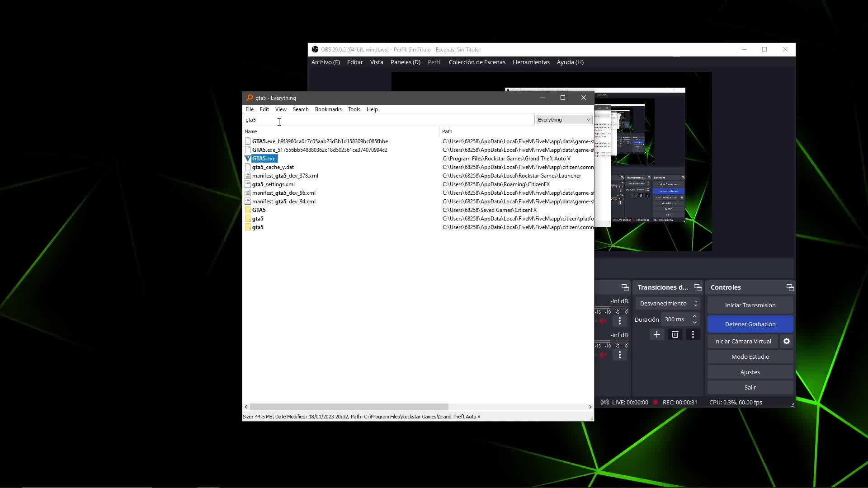Open upper audio channel three-dot options
Screen dimensions: 868x488
click(x=620, y=320)
